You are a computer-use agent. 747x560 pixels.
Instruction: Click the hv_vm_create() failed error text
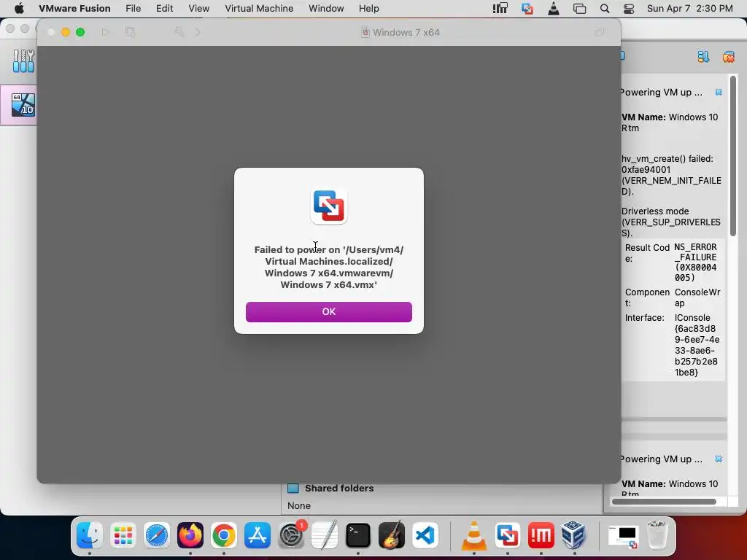click(x=671, y=175)
